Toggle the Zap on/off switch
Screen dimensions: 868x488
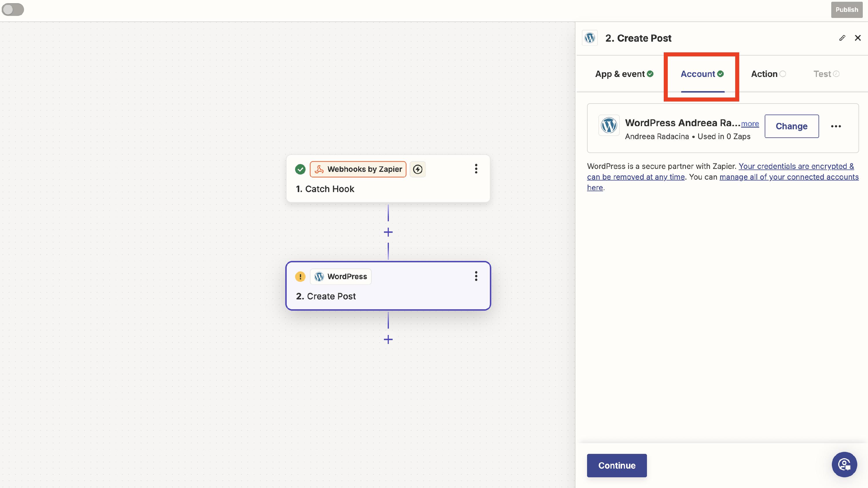[13, 10]
